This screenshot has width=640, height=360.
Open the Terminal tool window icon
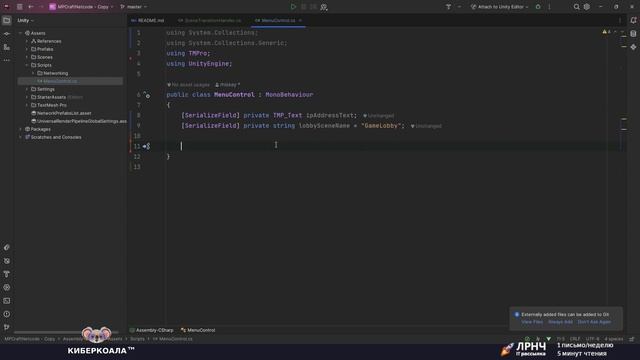click(x=7, y=301)
